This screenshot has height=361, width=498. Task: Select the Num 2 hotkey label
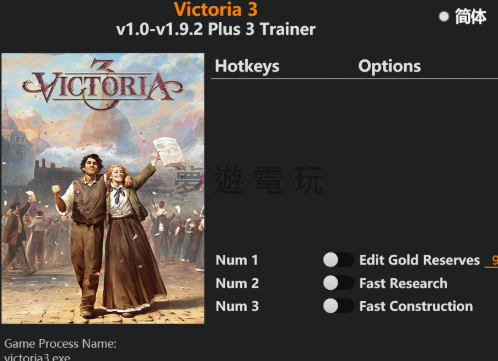237,283
